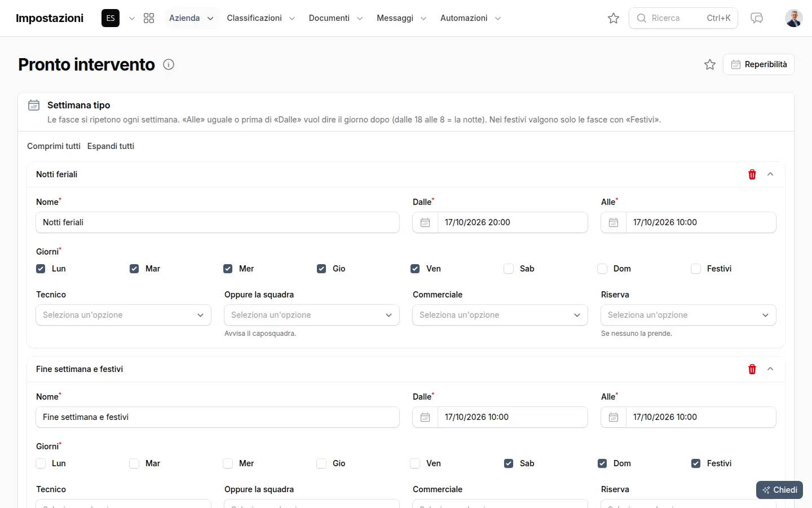Screen dimensions: 812x508
Task: Open Riserva dropdown in Notti feriali
Action: tap(689, 315)
